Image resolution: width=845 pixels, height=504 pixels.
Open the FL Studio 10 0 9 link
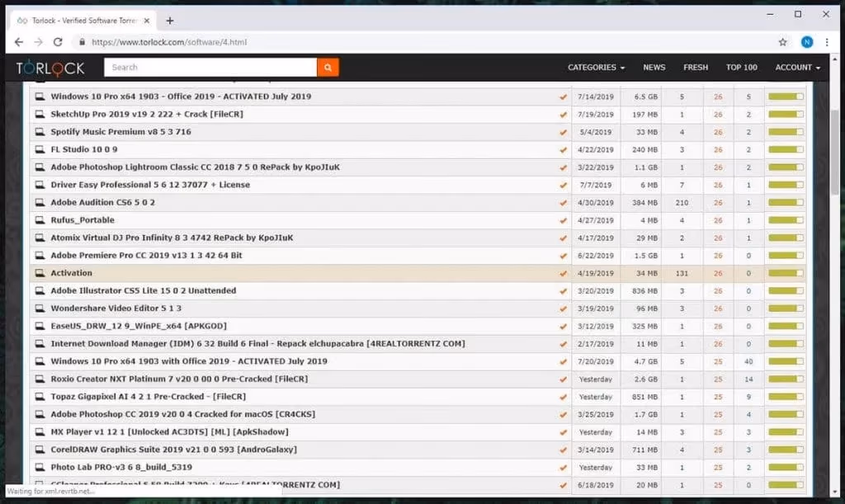[x=84, y=149]
